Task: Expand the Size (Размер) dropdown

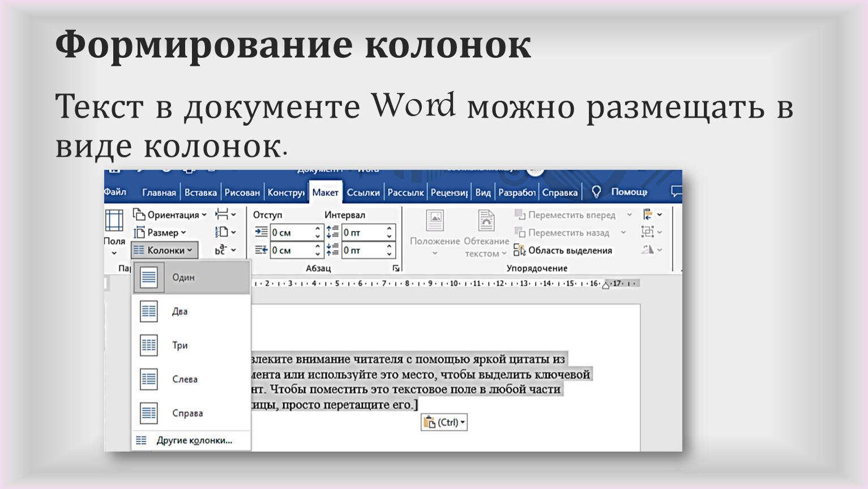Action: tap(160, 233)
